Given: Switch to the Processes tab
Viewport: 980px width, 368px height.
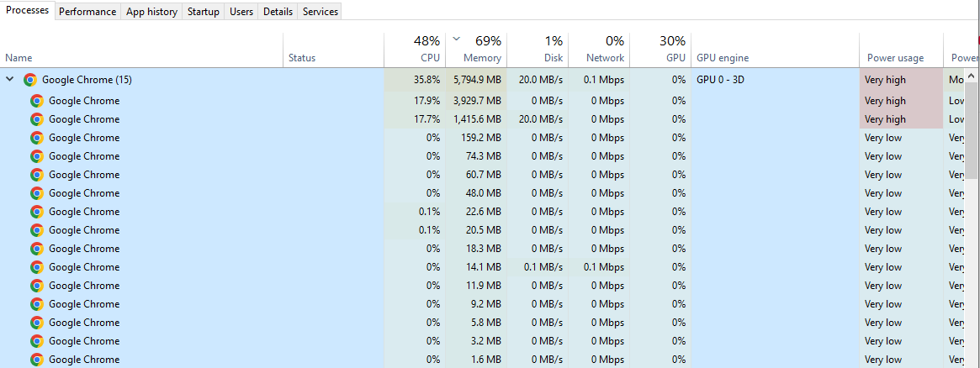Looking at the screenshot, I should [x=28, y=11].
